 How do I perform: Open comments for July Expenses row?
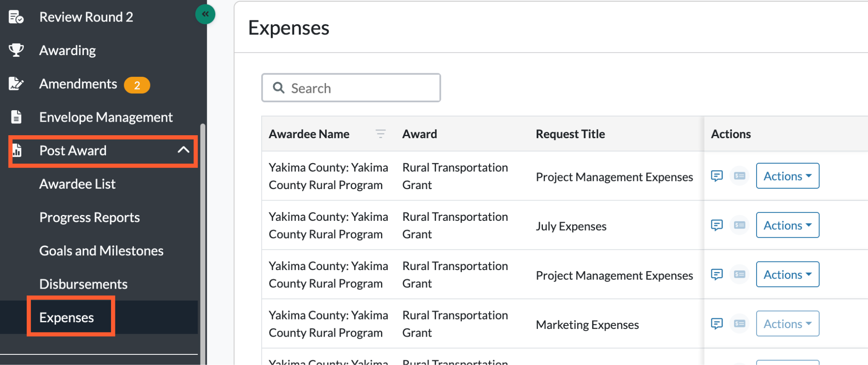[717, 225]
